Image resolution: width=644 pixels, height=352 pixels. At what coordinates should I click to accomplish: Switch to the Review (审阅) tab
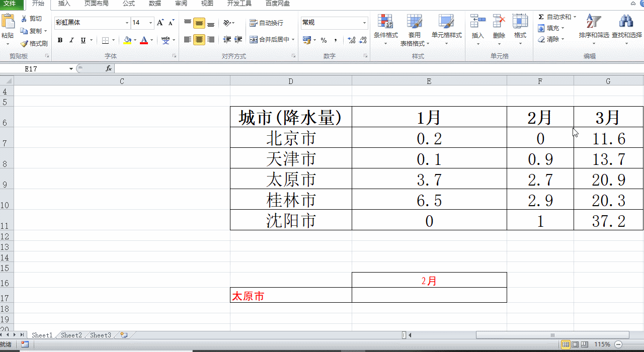pyautogui.click(x=181, y=4)
